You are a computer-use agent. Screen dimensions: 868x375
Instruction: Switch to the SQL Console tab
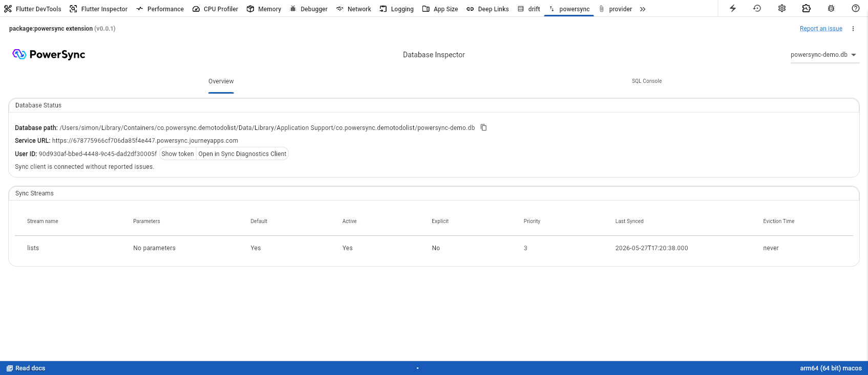[647, 81]
